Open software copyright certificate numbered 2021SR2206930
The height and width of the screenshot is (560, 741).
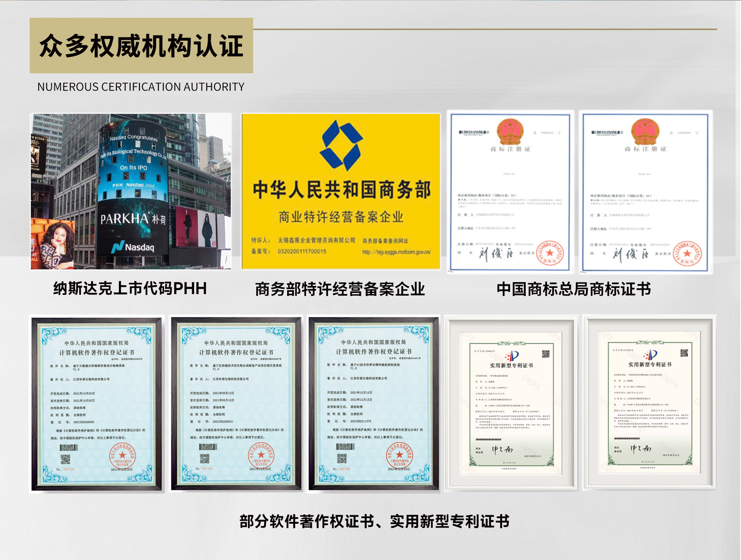[x=97, y=404]
